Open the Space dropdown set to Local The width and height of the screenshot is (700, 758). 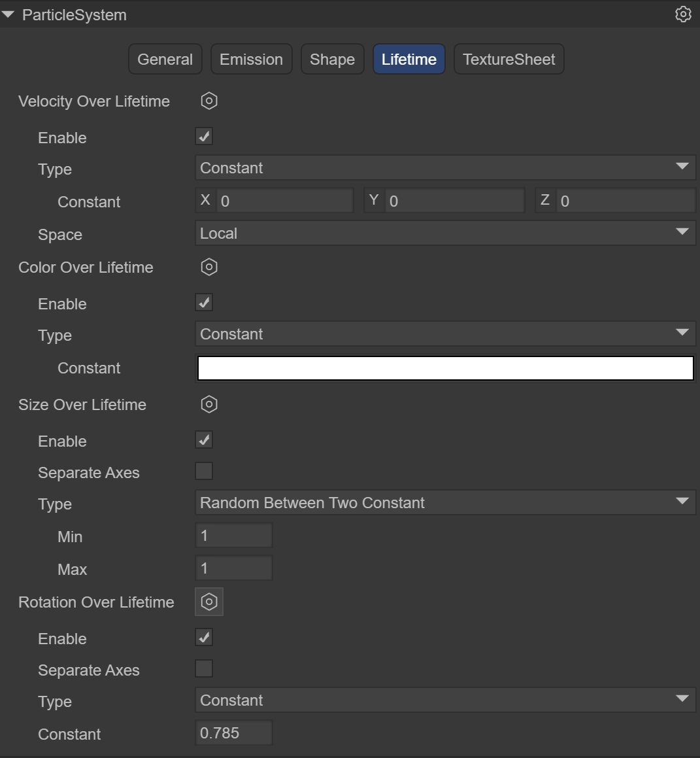point(444,233)
